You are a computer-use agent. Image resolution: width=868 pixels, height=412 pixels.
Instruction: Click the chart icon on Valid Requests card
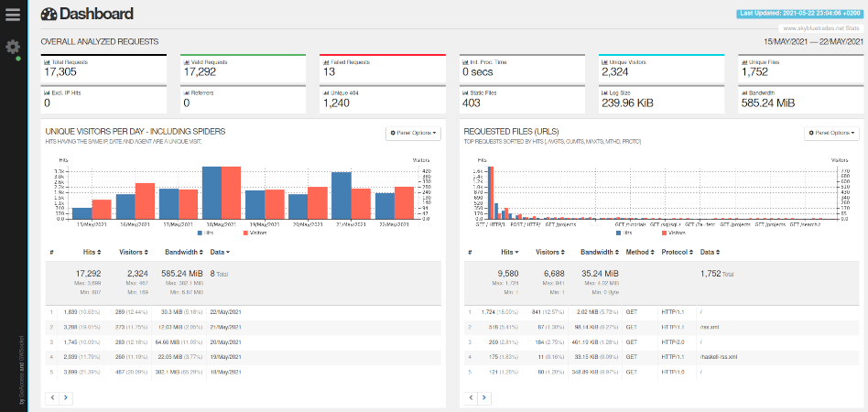tap(186, 62)
